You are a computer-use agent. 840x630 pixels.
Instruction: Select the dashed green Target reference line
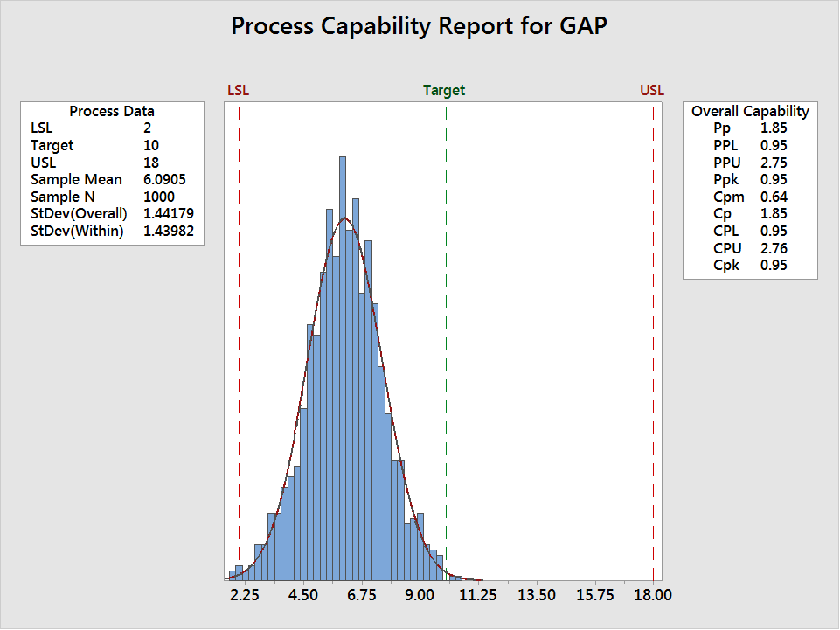coord(447,343)
